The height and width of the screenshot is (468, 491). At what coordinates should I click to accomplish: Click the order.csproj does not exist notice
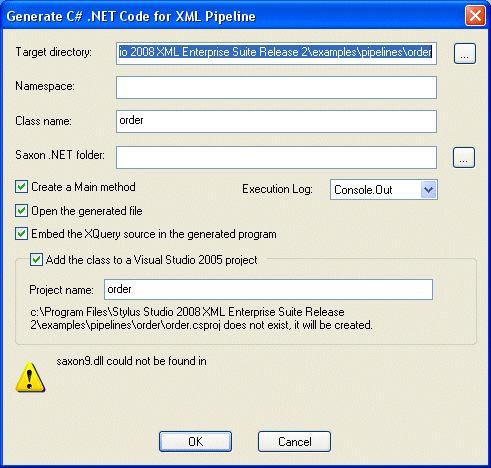point(201,318)
